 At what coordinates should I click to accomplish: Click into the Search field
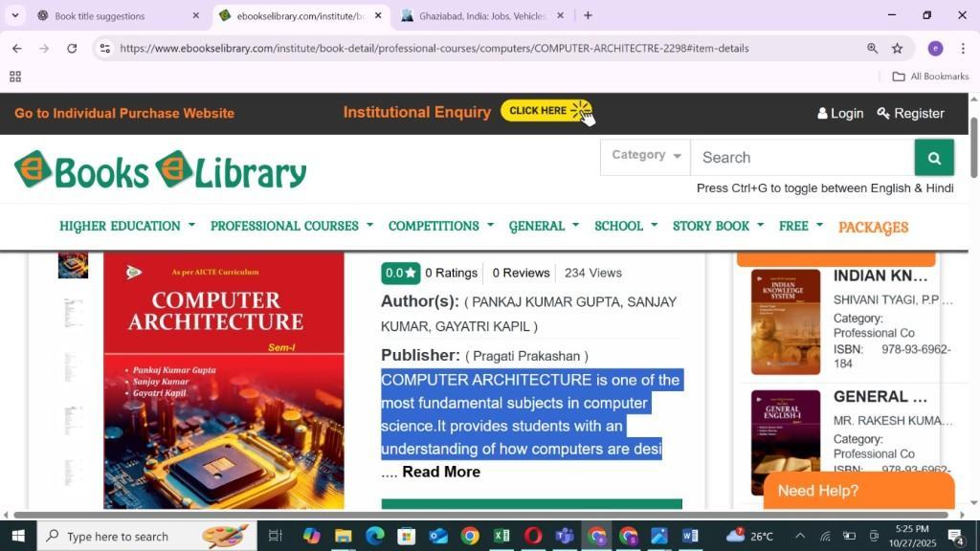point(803,158)
